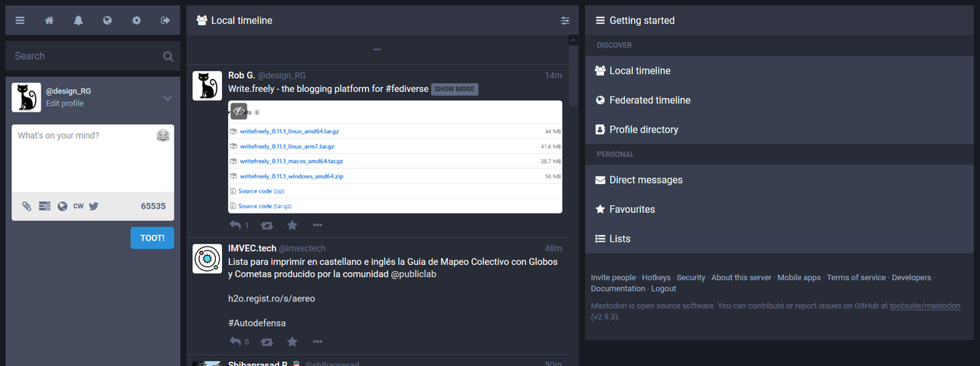Open the emoji picker in the compose box
Screen dimensions: 980x366
[163, 136]
